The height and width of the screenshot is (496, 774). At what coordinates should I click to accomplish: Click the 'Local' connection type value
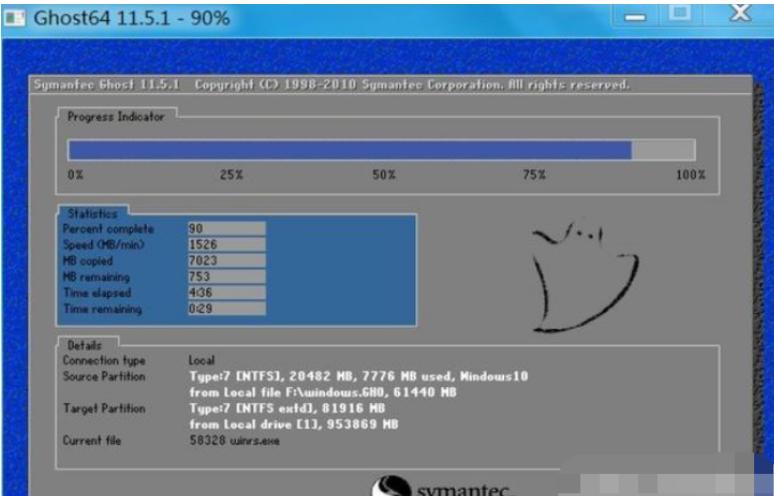[x=202, y=360]
